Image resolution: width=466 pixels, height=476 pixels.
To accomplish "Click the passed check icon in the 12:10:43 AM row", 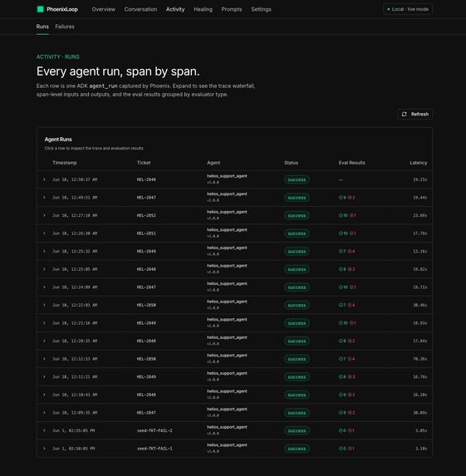I will point(341,395).
